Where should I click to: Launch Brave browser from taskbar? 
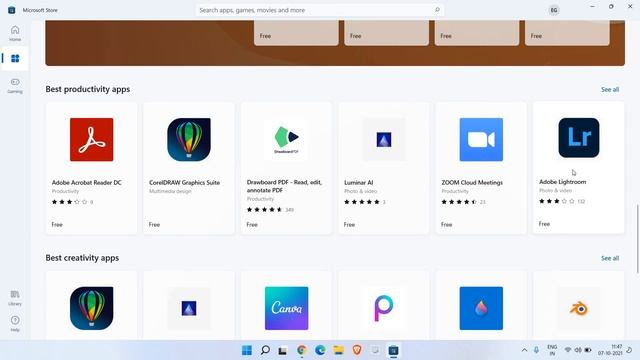click(357, 350)
